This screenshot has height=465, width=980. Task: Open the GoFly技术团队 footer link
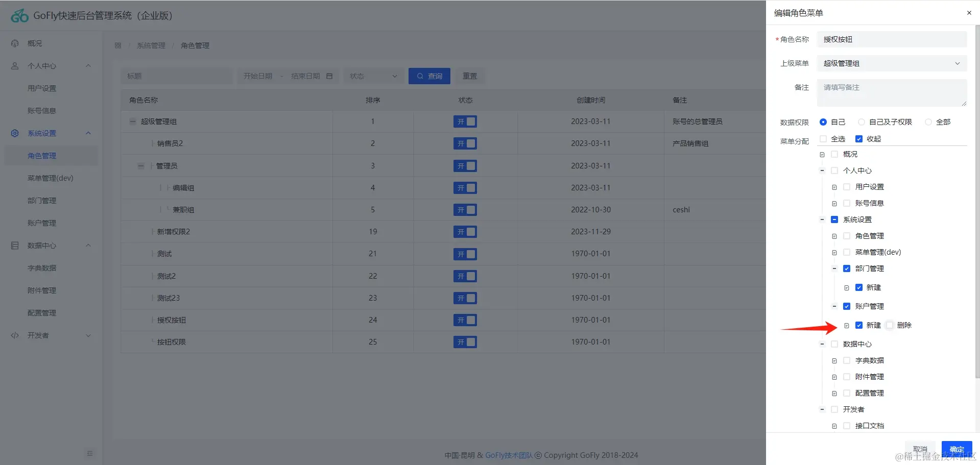pos(509,455)
